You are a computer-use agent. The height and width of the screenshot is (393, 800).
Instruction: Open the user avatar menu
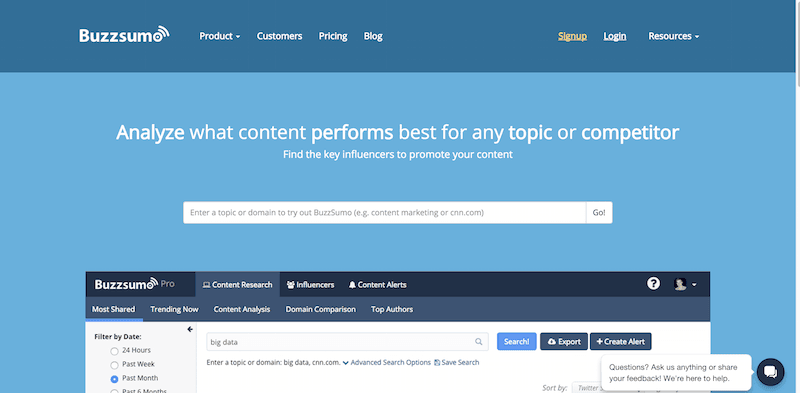[685, 284]
